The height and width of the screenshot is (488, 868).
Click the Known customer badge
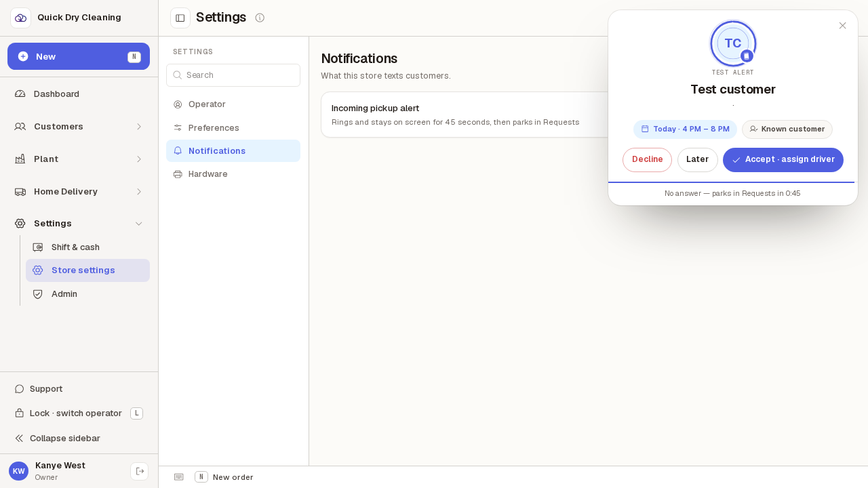tap(787, 129)
